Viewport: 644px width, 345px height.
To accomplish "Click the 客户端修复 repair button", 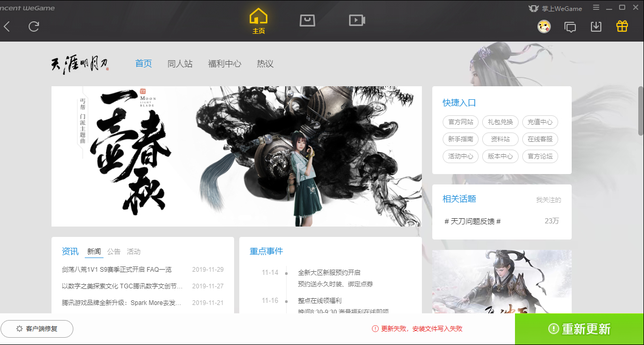I will click(37, 329).
